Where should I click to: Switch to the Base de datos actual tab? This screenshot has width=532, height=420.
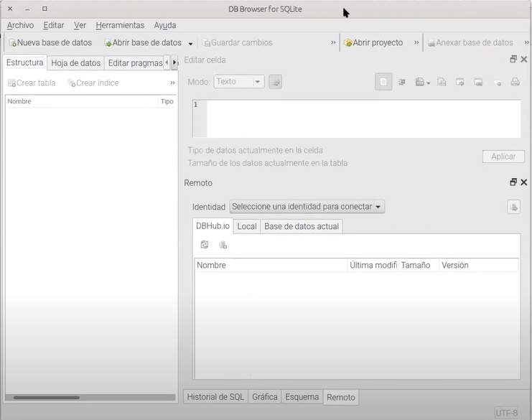coord(302,227)
